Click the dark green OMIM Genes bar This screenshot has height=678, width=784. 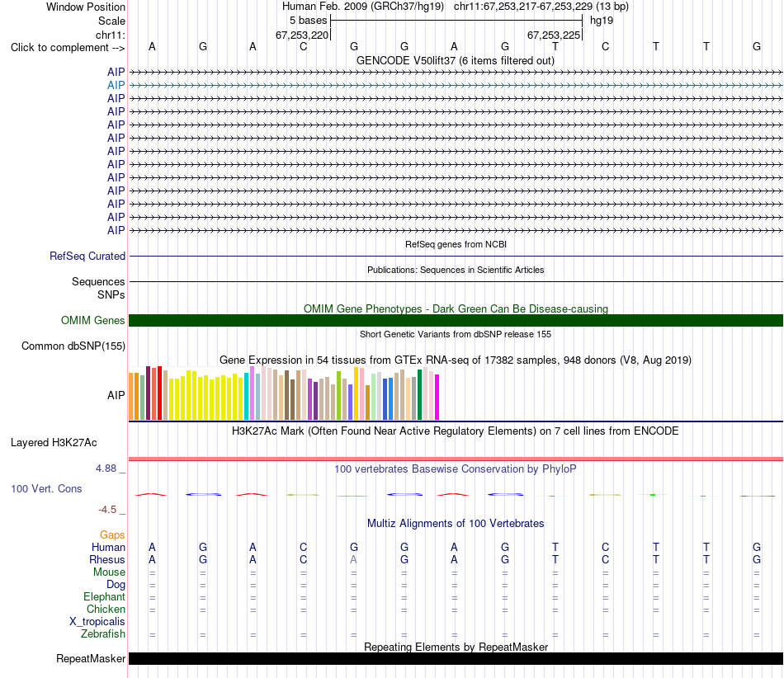click(456, 320)
